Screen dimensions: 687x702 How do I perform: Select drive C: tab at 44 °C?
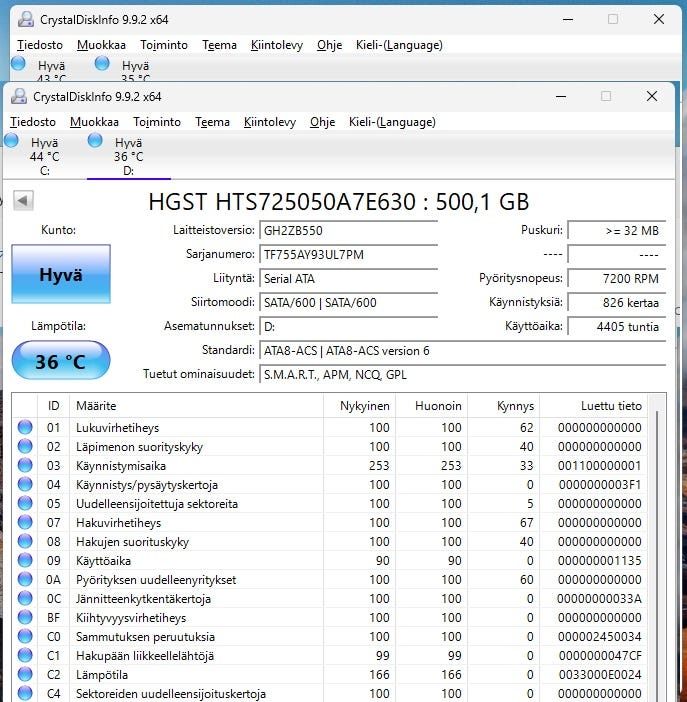coord(44,156)
